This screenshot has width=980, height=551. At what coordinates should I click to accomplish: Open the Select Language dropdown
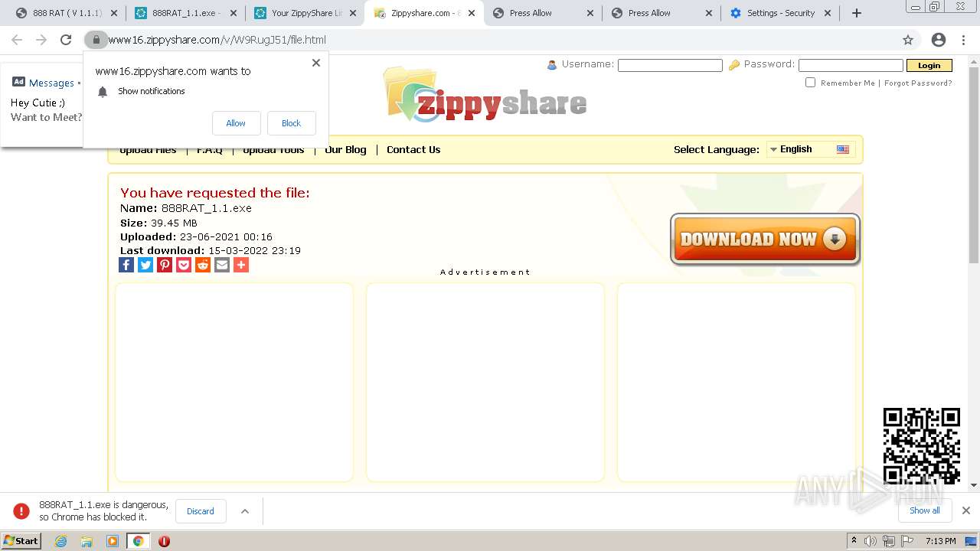(811, 149)
